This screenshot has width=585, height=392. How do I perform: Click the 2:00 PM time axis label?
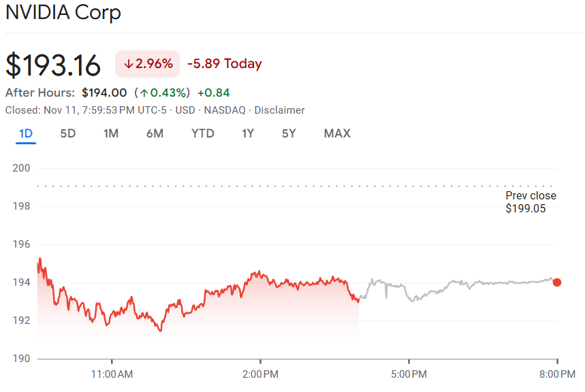coord(261,374)
